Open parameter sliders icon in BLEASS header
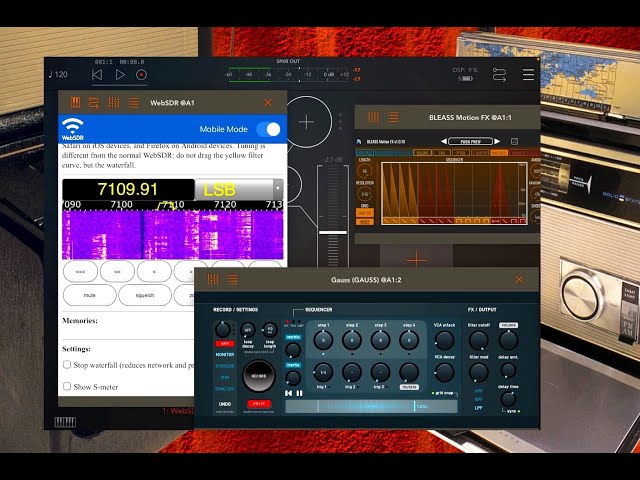640x480 pixels. coord(373,118)
